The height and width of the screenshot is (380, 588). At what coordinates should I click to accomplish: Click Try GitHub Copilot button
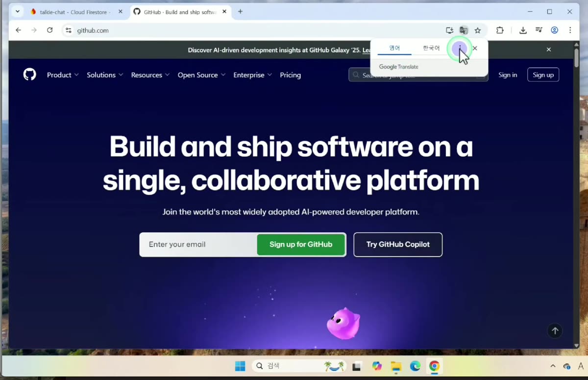coord(398,244)
